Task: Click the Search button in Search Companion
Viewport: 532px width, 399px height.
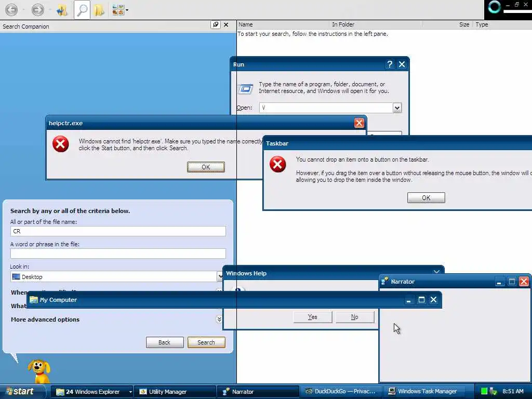Action: (206, 342)
